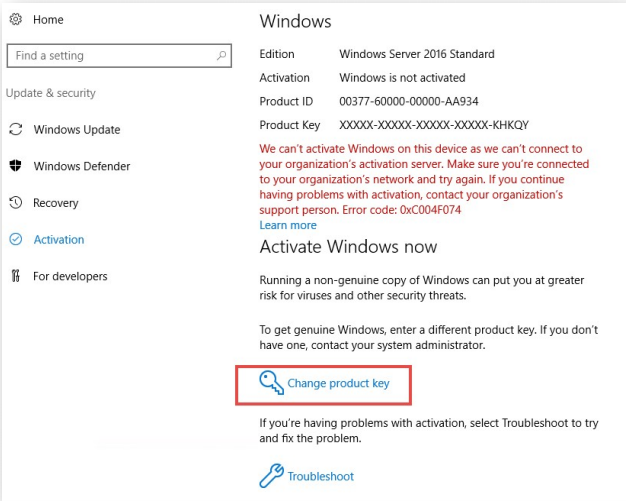Click the Windows Update refresh icon

pos(16,129)
